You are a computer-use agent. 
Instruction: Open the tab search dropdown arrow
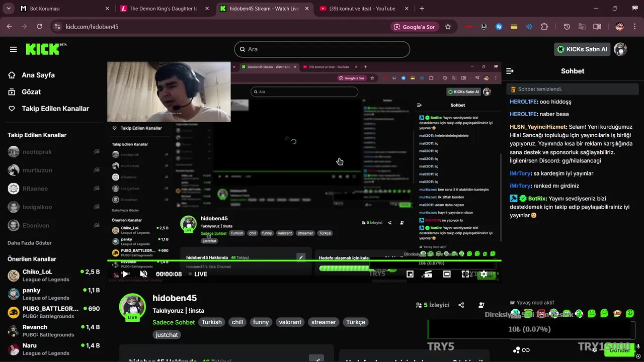point(9,9)
